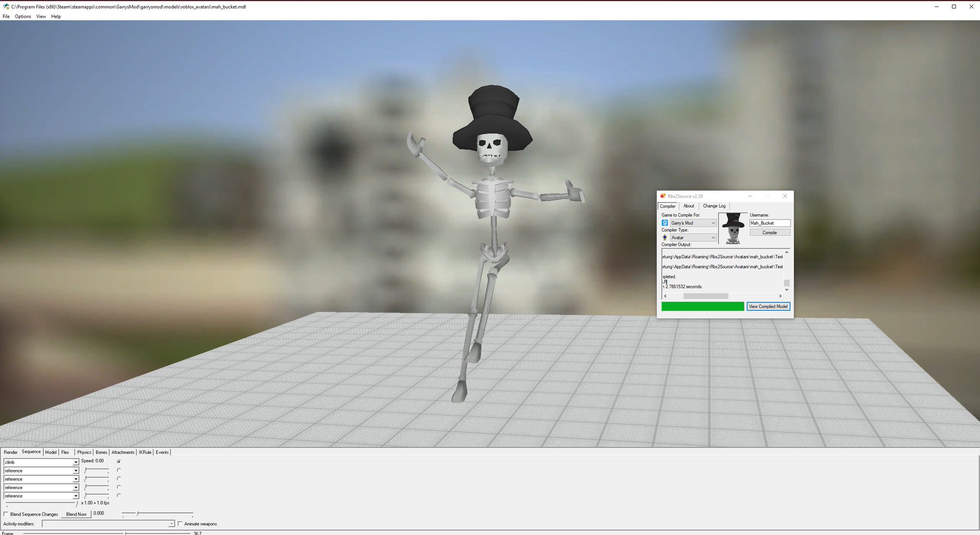This screenshot has width=980, height=535.
Task: Click the Avatar compiler type icon
Action: (665, 238)
